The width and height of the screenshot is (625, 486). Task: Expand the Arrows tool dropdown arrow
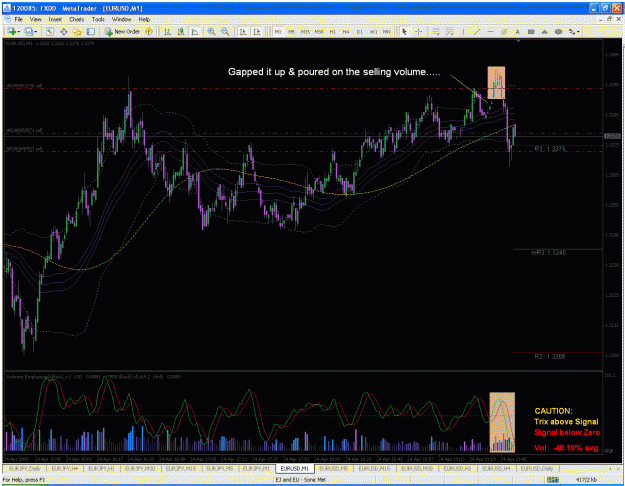579,31
